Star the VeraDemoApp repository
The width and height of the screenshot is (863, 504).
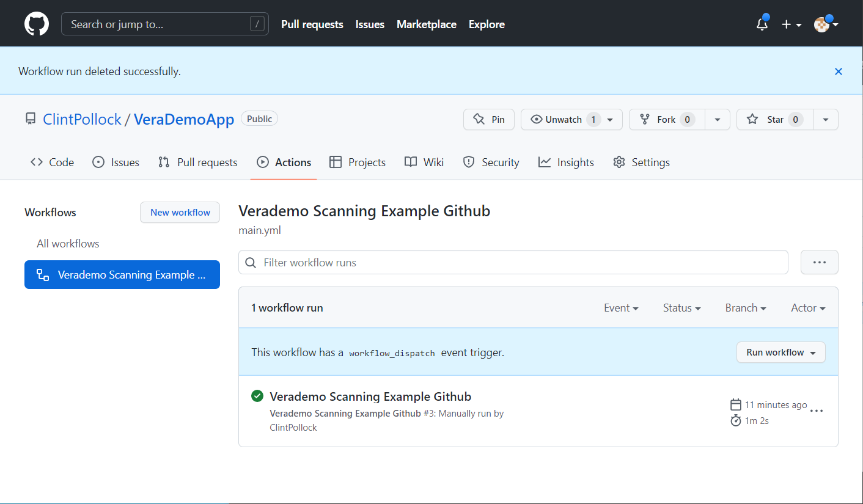[x=774, y=119]
